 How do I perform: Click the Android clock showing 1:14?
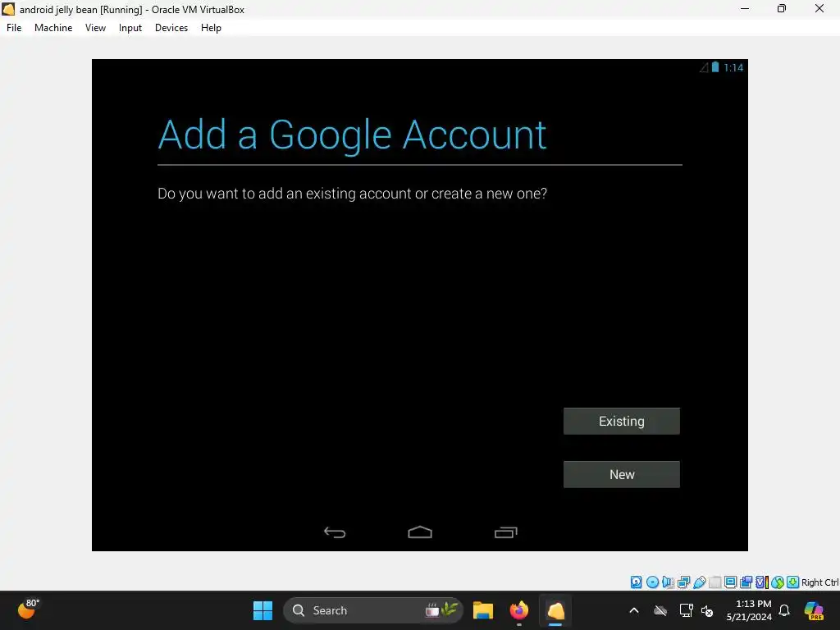[x=733, y=67]
